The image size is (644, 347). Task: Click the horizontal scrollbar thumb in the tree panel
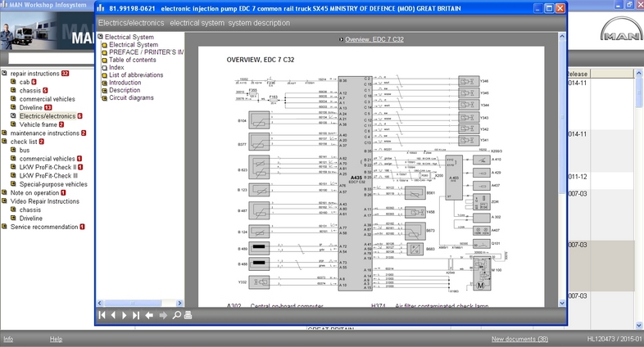(x=133, y=303)
